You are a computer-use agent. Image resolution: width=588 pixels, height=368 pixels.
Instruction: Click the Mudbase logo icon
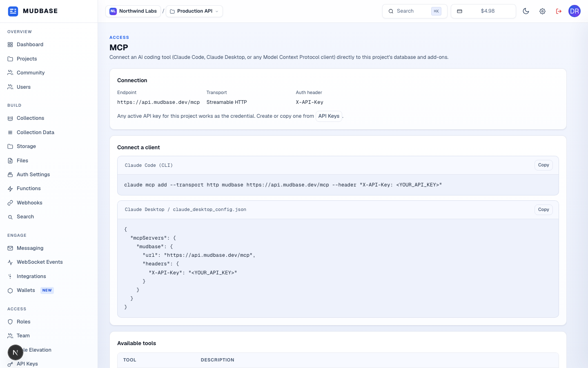point(13,11)
